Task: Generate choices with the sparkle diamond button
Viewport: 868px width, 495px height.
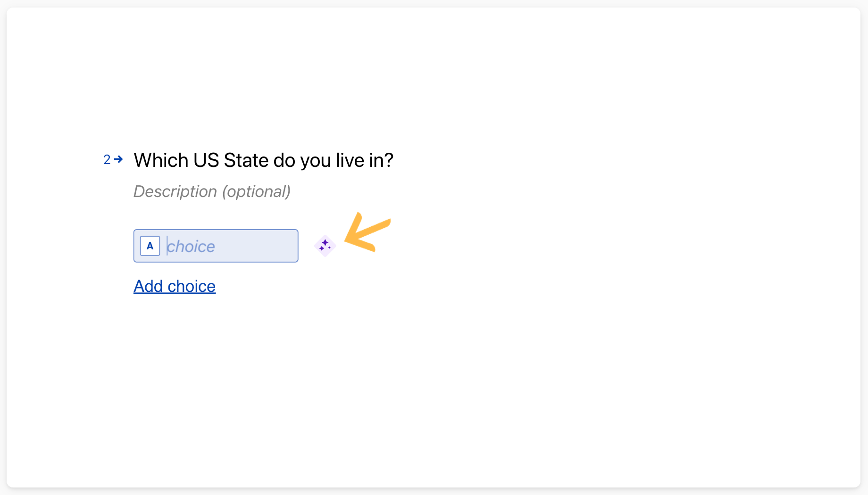Action: 325,246
